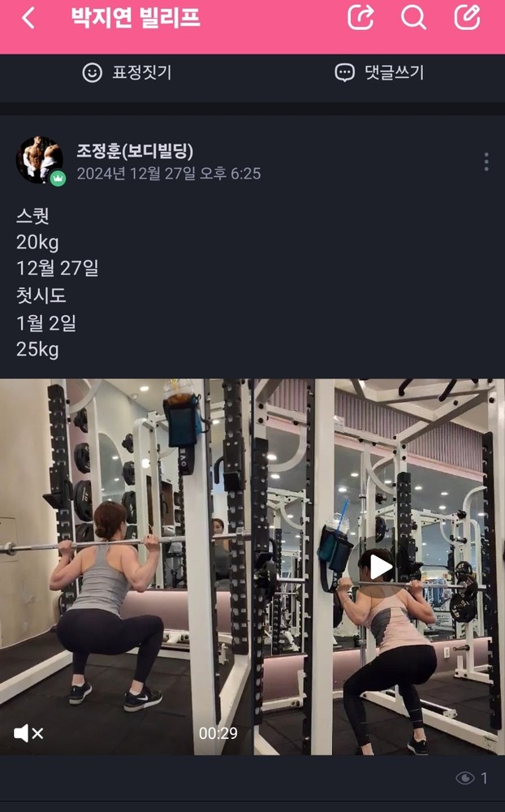Tap the view count eye icon
The width and height of the screenshot is (505, 812).
464,778
